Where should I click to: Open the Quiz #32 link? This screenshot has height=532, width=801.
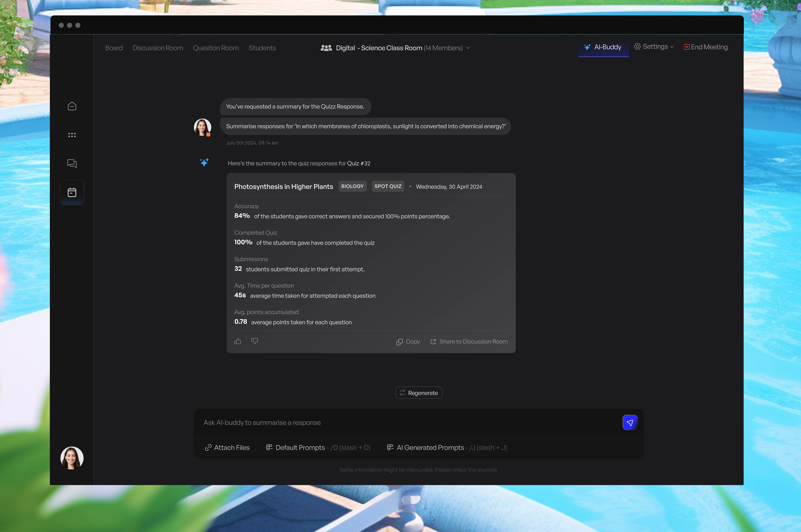pyautogui.click(x=359, y=163)
